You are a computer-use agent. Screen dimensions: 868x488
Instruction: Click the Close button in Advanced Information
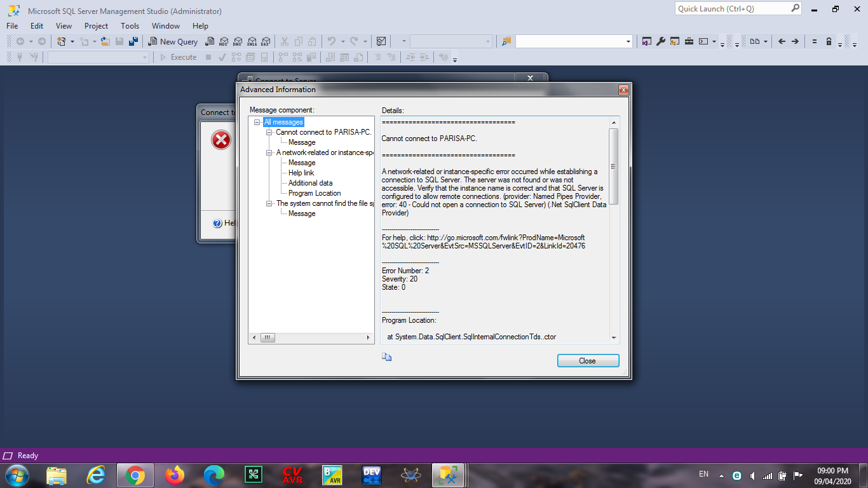point(588,360)
